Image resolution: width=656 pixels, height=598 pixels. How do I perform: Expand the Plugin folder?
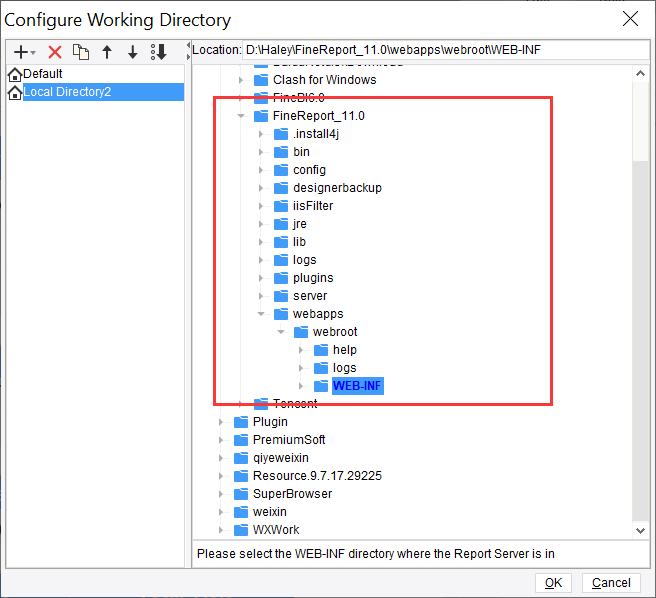coord(221,422)
